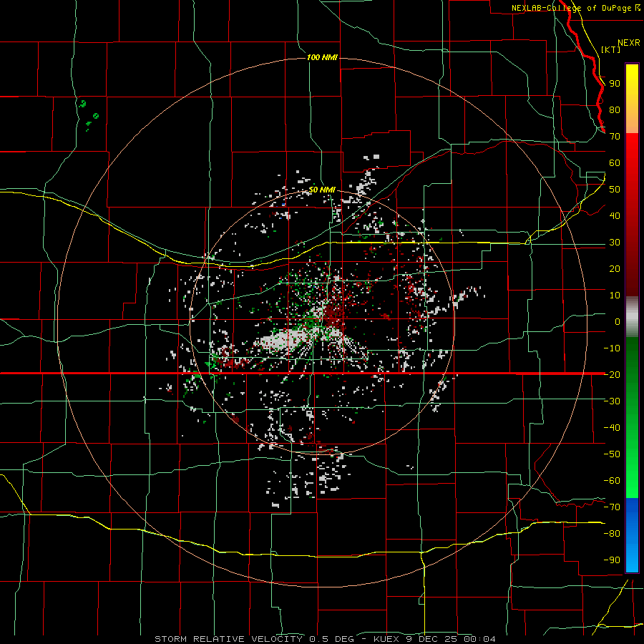This screenshot has width=644, height=644.
Task: Click the 100 NMI range ring label
Action: tap(322, 57)
